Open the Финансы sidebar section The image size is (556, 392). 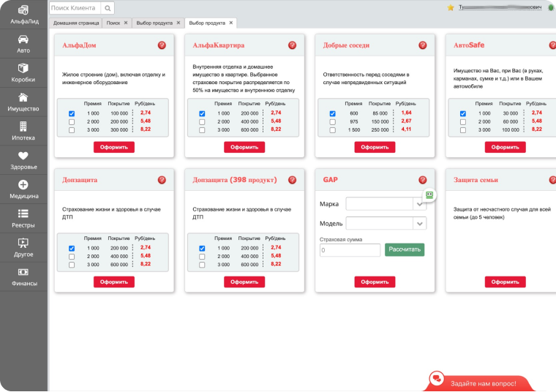point(23,276)
